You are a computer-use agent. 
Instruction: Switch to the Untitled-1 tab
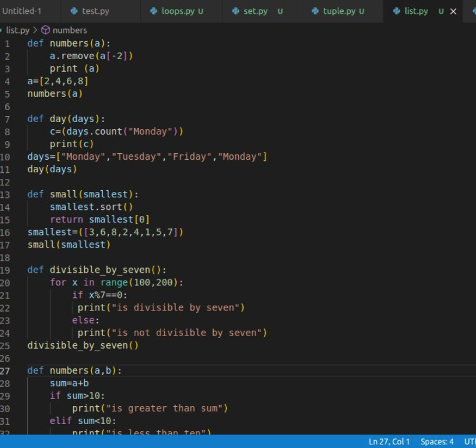(22, 11)
